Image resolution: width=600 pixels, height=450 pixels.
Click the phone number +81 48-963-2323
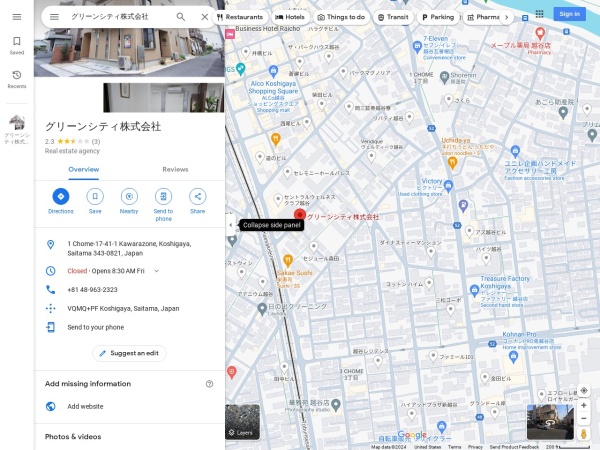[92, 290]
